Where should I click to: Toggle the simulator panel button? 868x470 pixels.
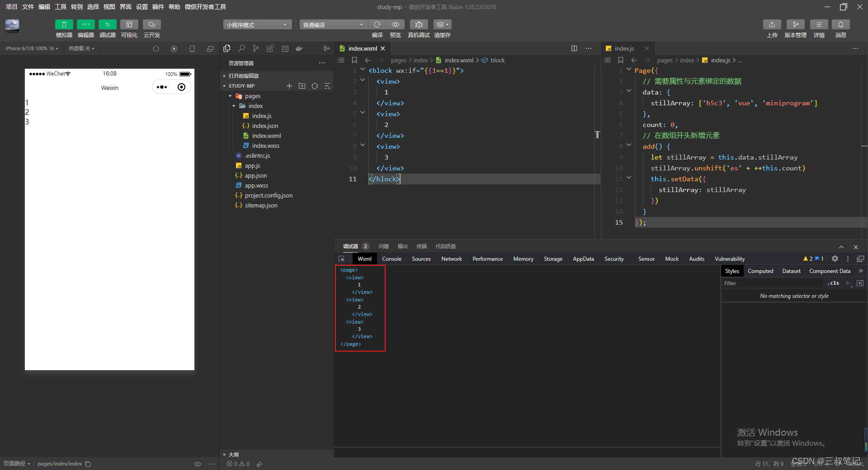64,24
